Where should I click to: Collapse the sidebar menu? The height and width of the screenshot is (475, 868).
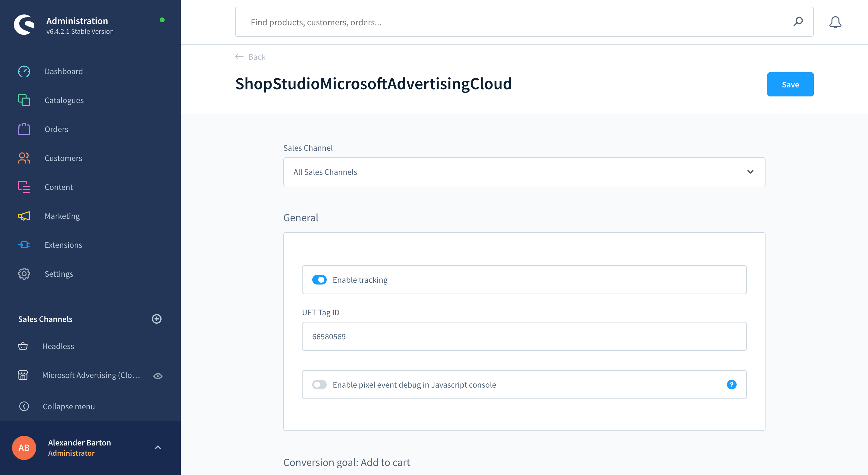click(x=69, y=406)
